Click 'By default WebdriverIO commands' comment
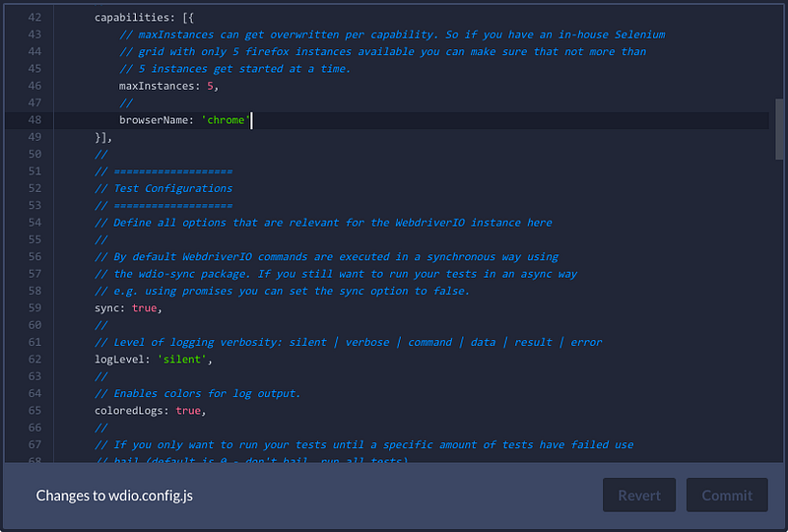This screenshot has height=532, width=788. (x=326, y=257)
